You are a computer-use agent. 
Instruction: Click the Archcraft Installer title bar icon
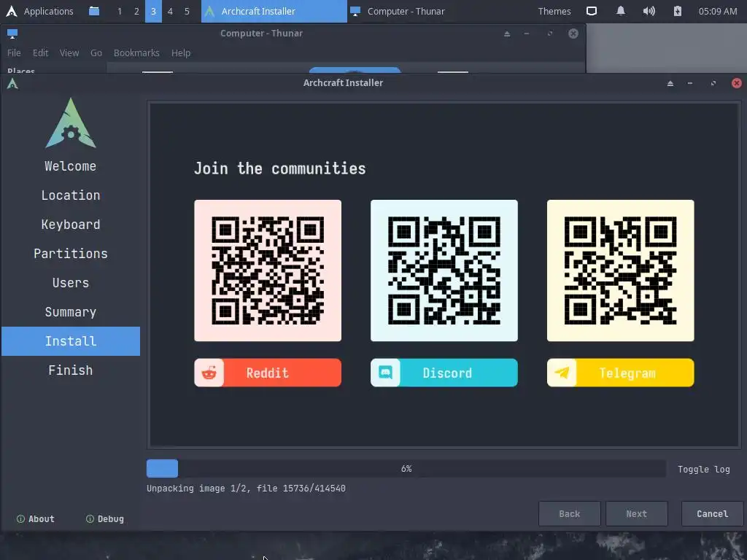[x=12, y=84]
